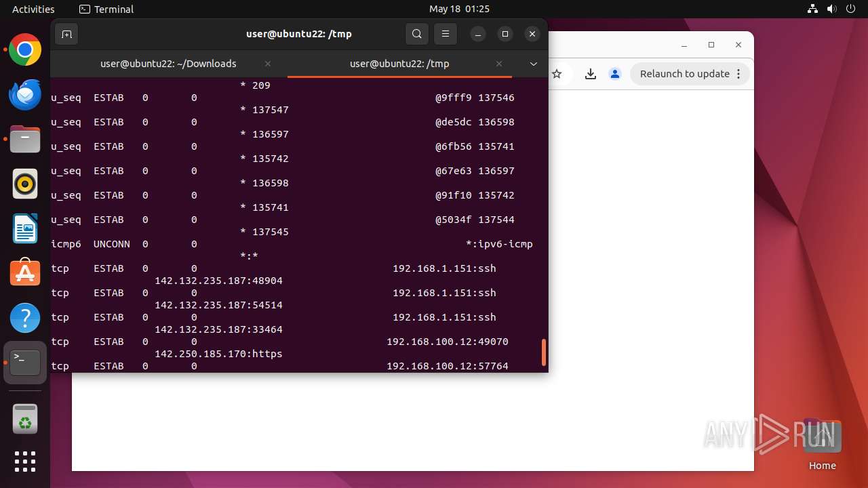
Task: Close the Chrome window
Action: 738,45
